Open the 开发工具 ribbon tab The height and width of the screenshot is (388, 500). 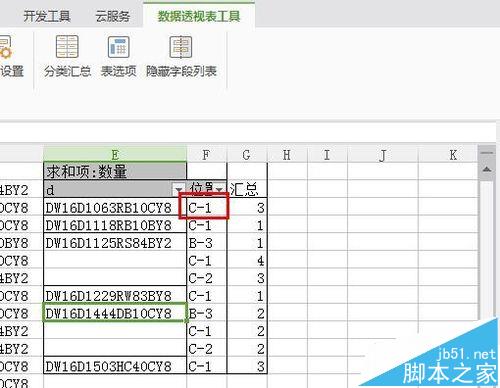pyautogui.click(x=47, y=16)
